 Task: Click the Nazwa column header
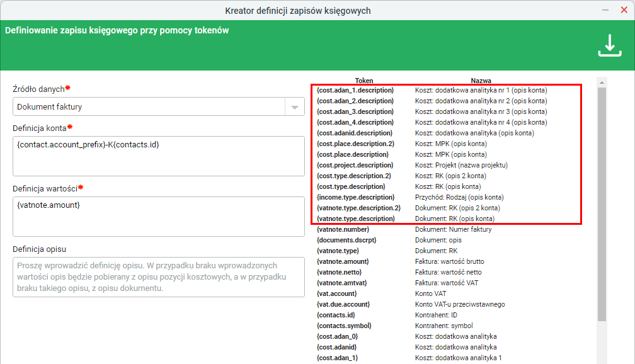481,81
